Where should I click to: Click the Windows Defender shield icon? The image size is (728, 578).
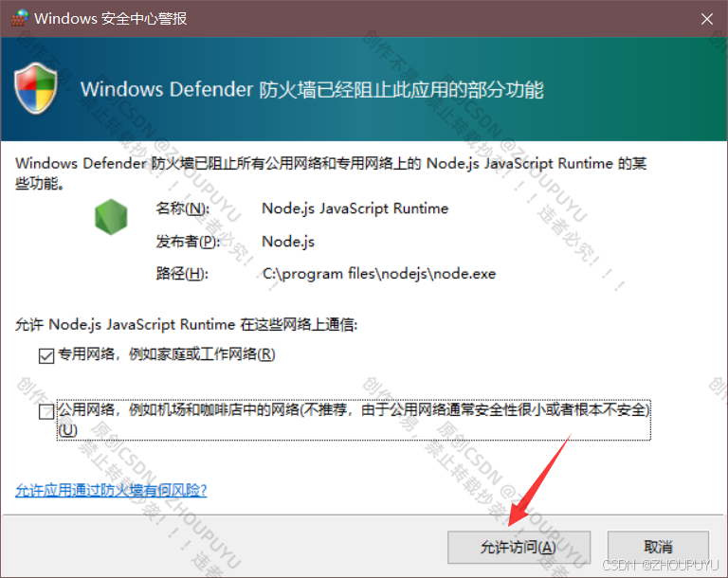tap(36, 88)
